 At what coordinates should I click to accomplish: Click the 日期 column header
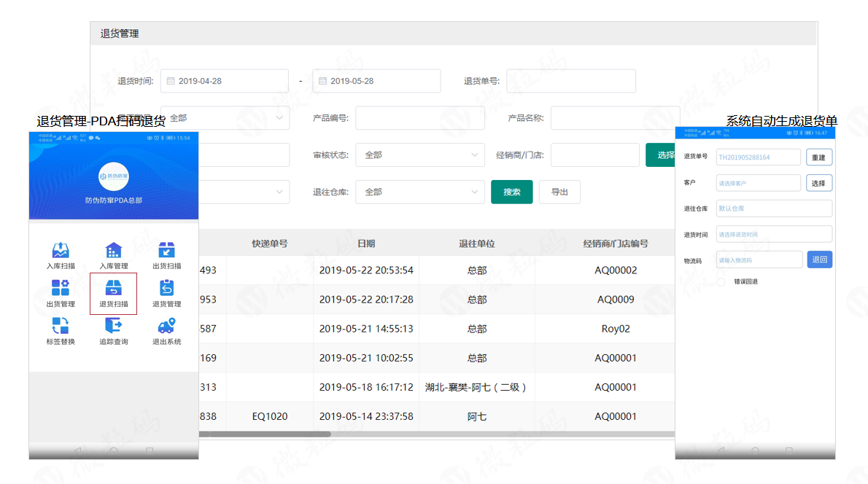click(366, 243)
